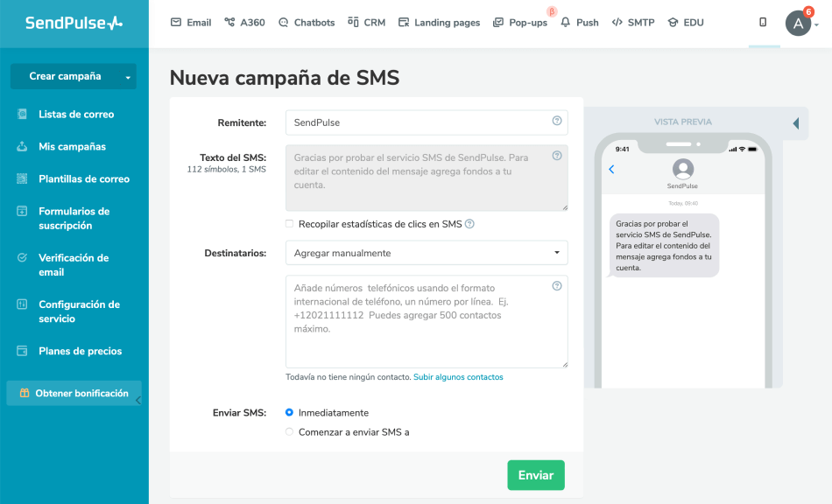Click the back arrow in phone preview
The image size is (832, 504).
tap(611, 169)
